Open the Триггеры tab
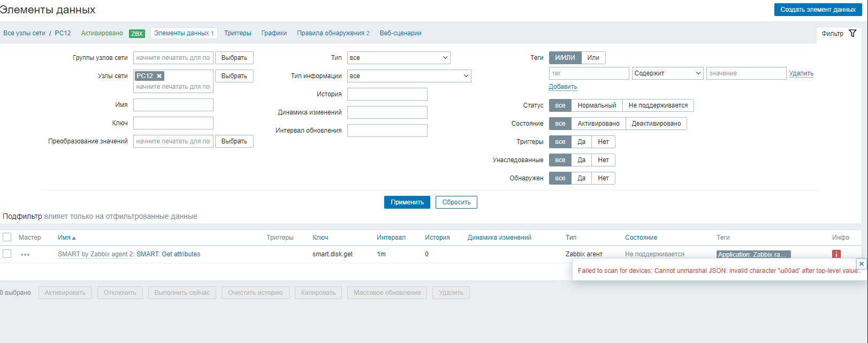The width and height of the screenshot is (868, 343). [x=238, y=33]
